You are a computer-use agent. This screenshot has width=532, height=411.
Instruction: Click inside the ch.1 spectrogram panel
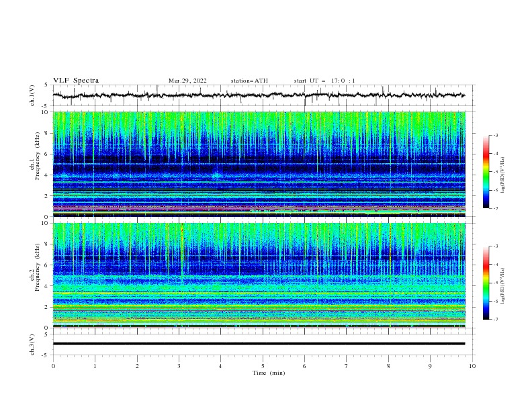(x=259, y=164)
